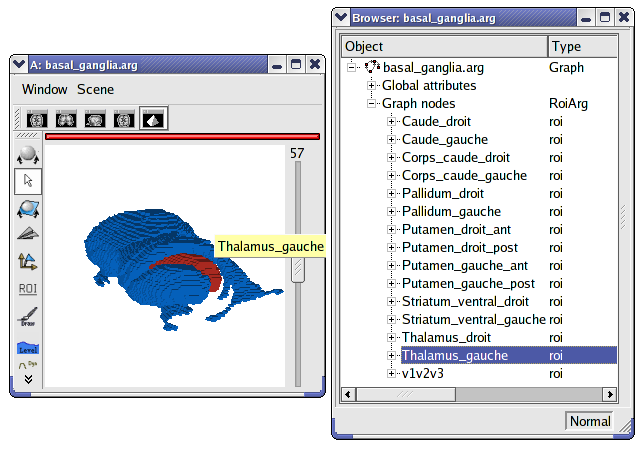Image resolution: width=640 pixels, height=450 pixels.
Task: Open the Scene menu
Action: pos(96,89)
